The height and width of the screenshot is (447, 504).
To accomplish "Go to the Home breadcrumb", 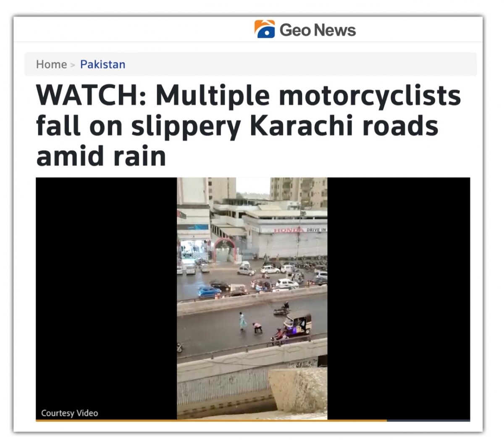I will 51,64.
